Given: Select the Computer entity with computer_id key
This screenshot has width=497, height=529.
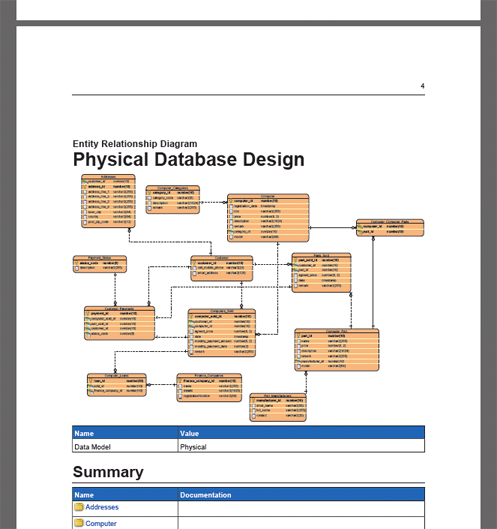Looking at the screenshot, I should (x=268, y=218).
